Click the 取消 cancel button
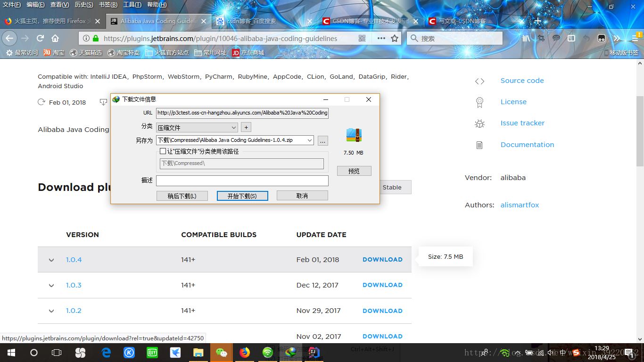The image size is (644, 362). click(x=302, y=196)
